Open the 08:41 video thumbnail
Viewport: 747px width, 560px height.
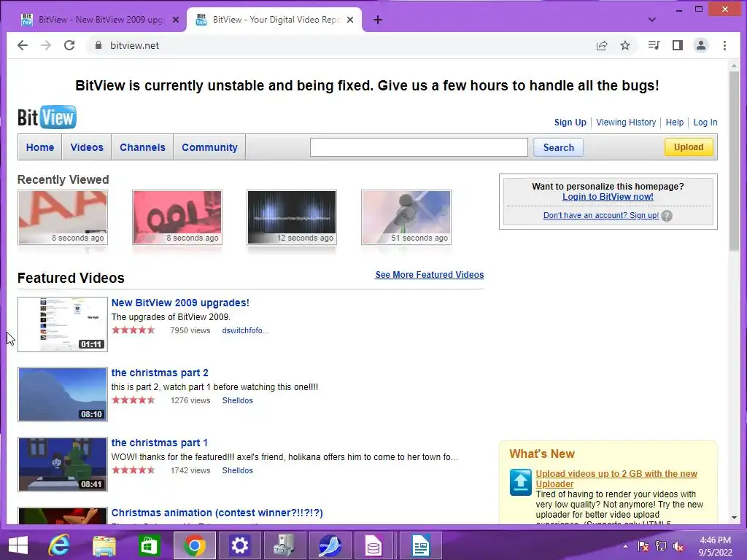63,464
